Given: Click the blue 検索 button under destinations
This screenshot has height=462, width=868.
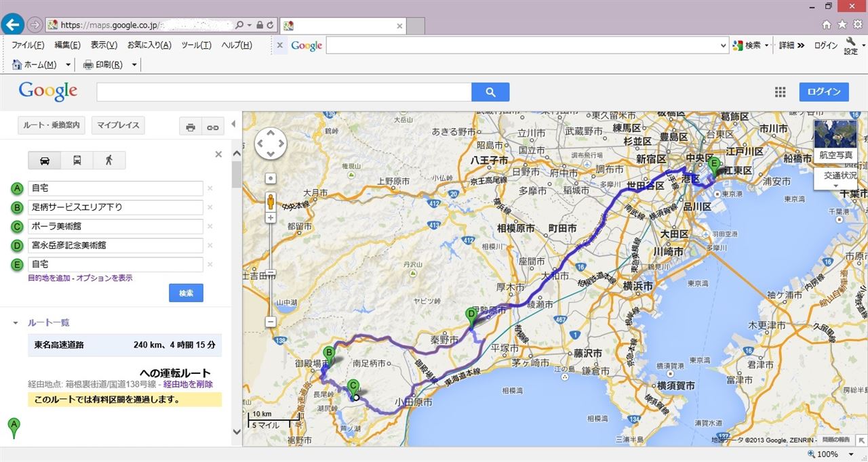Looking at the screenshot, I should click(186, 293).
